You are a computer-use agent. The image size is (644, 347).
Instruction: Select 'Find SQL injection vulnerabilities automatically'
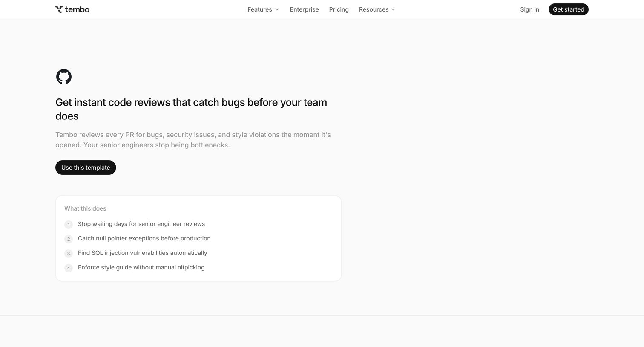coord(143,253)
